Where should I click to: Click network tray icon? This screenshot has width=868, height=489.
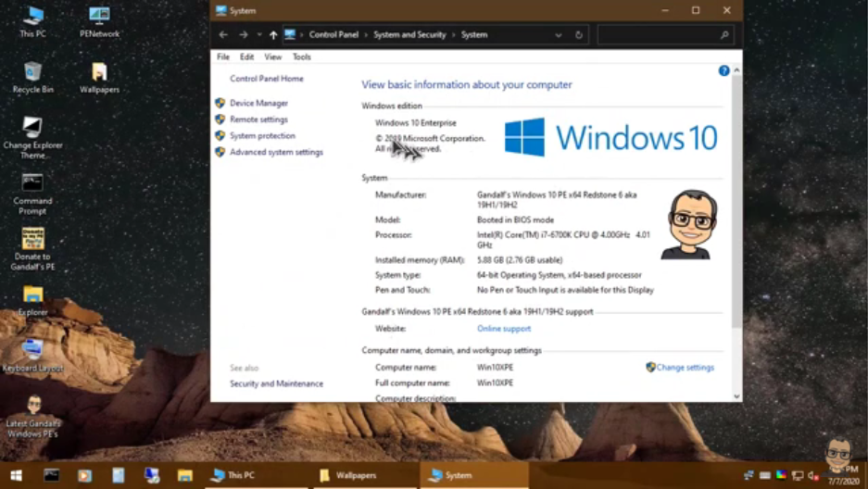coord(748,475)
